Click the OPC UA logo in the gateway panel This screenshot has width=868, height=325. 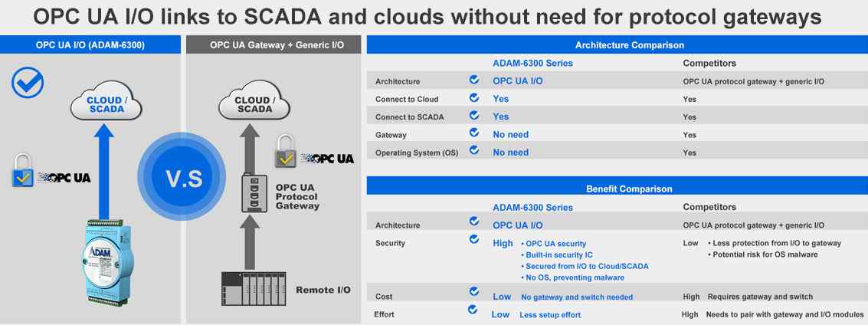coord(327,159)
